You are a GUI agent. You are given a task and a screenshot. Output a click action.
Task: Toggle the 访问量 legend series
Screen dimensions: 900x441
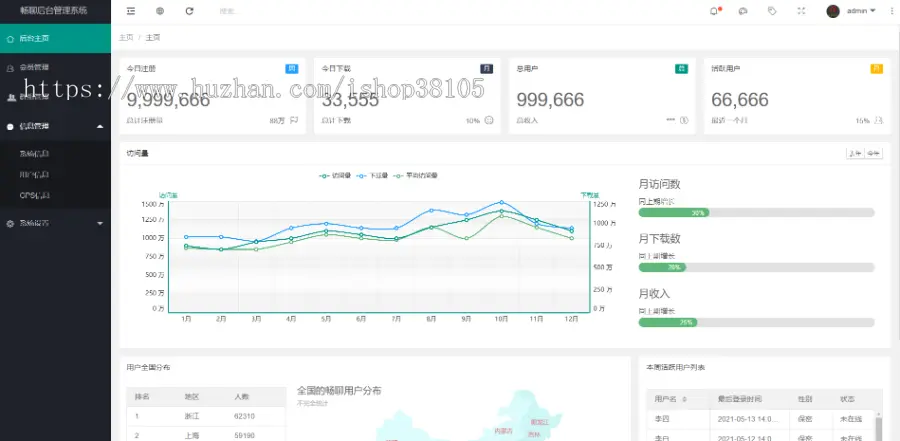[x=335, y=176]
